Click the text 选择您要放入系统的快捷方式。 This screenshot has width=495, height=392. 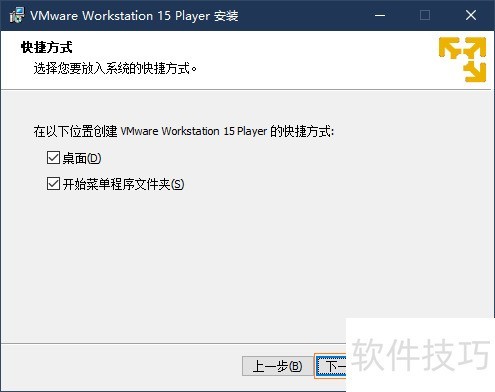(x=115, y=68)
